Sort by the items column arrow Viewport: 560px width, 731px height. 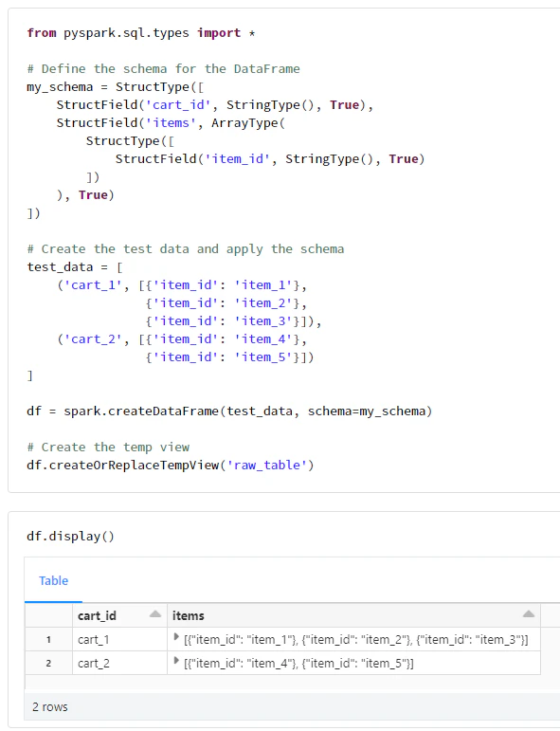(x=529, y=614)
